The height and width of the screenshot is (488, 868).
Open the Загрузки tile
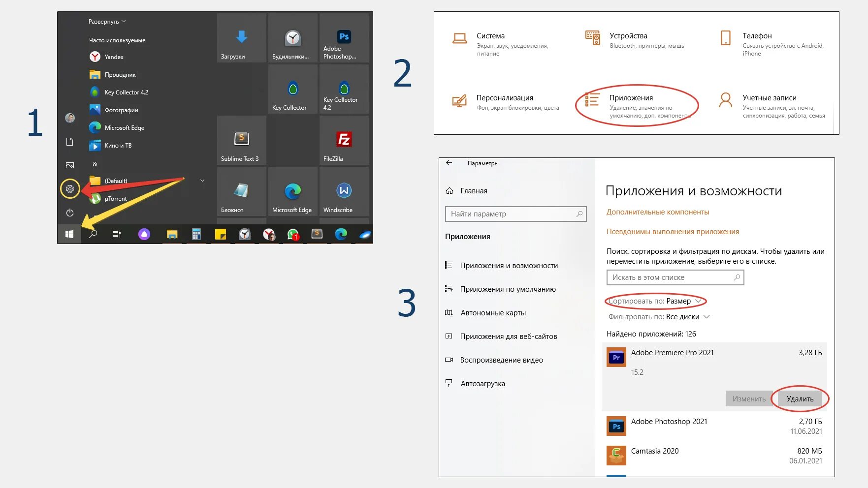point(242,38)
